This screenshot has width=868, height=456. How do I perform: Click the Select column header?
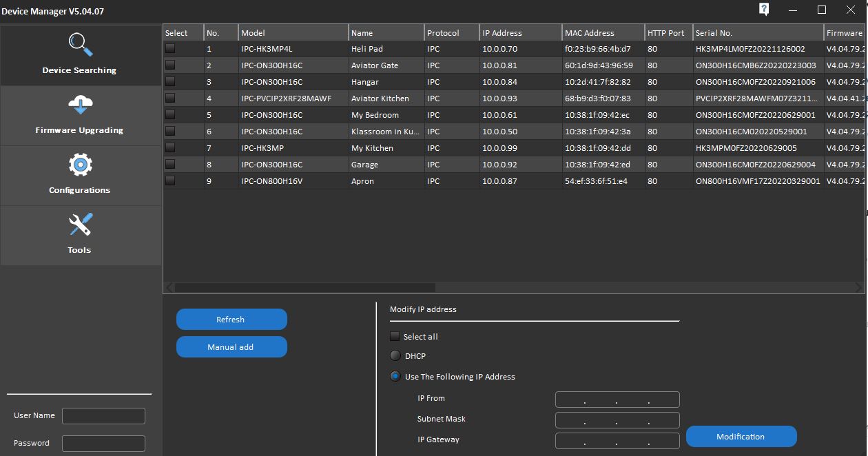(x=183, y=32)
